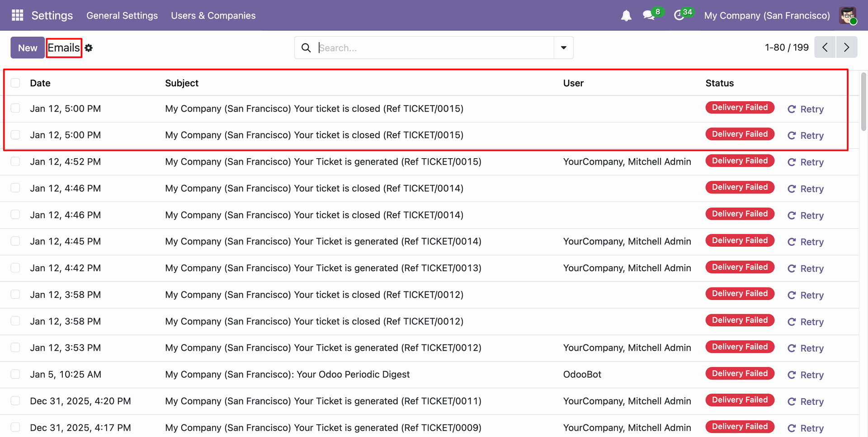Viewport: 868px width, 437px height.
Task: Open the company switcher My Company (San Francisco)
Action: pos(767,15)
